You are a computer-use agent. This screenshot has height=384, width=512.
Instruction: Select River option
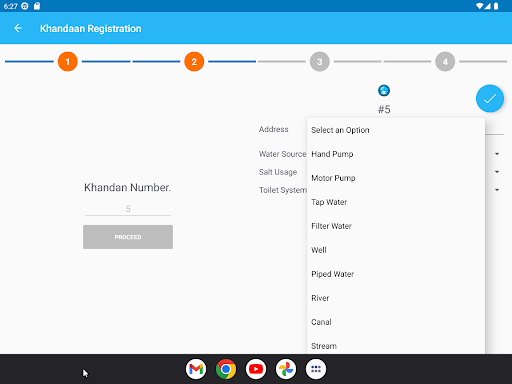coord(396,298)
